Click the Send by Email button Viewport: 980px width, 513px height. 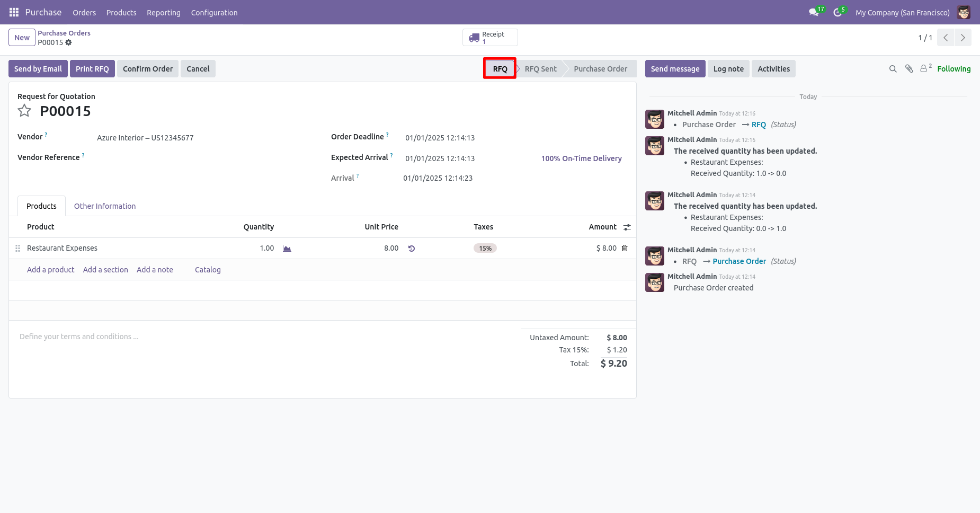(x=38, y=69)
